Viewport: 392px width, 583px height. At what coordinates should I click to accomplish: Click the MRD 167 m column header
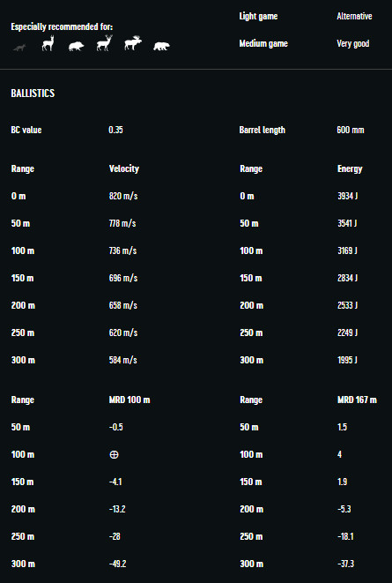click(x=357, y=400)
